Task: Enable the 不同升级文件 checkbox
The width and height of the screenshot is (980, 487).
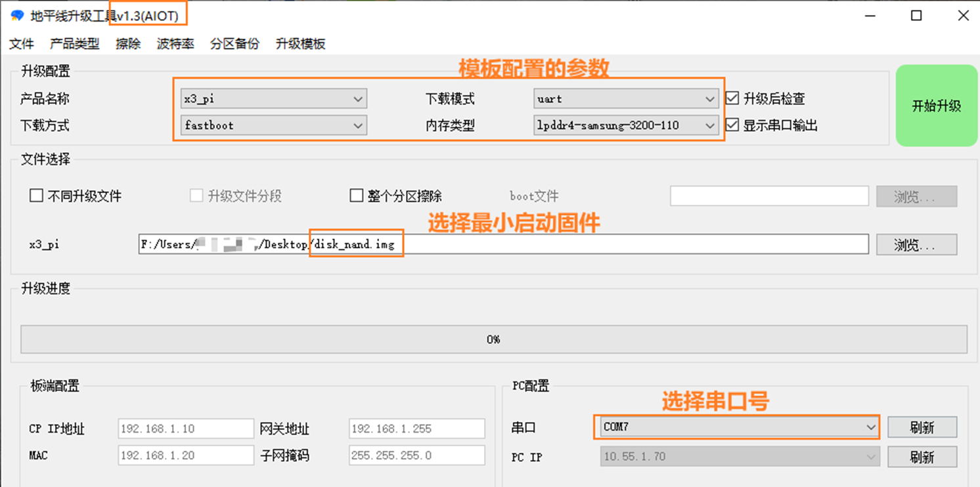Action: pos(37,196)
